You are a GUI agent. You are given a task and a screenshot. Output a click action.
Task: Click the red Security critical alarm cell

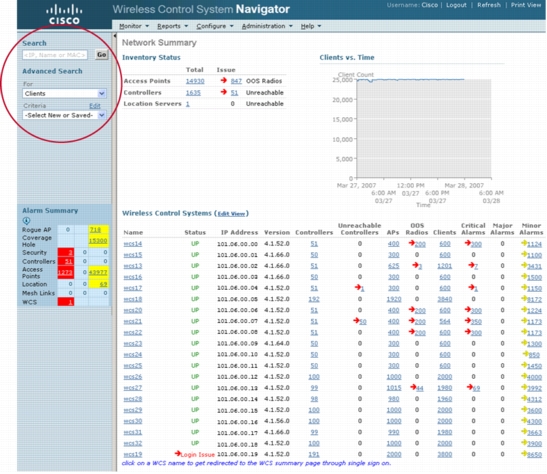(x=66, y=252)
